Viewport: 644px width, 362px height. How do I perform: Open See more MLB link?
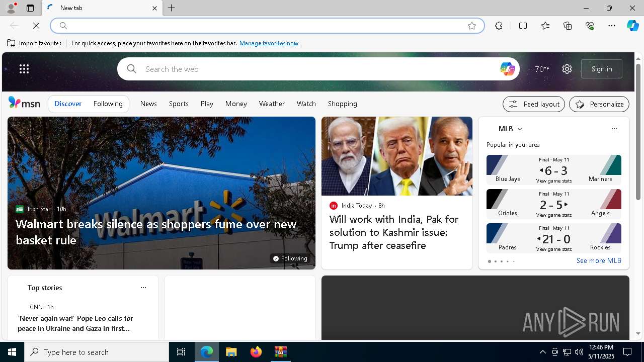[599, 260]
